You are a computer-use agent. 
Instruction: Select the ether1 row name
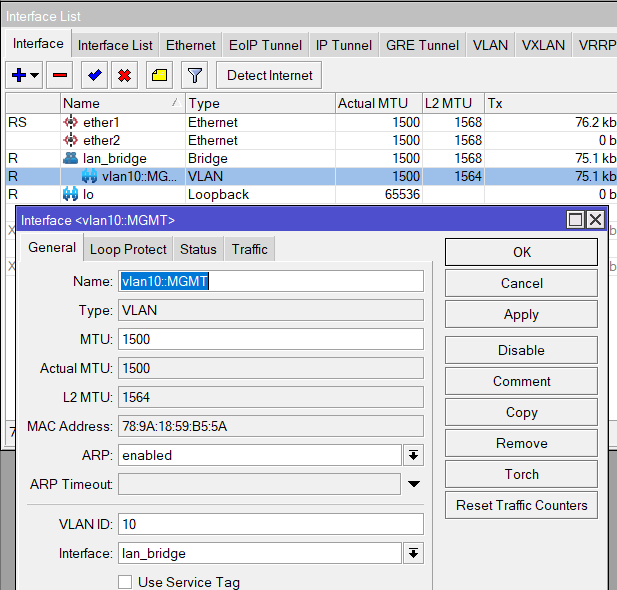[101, 122]
